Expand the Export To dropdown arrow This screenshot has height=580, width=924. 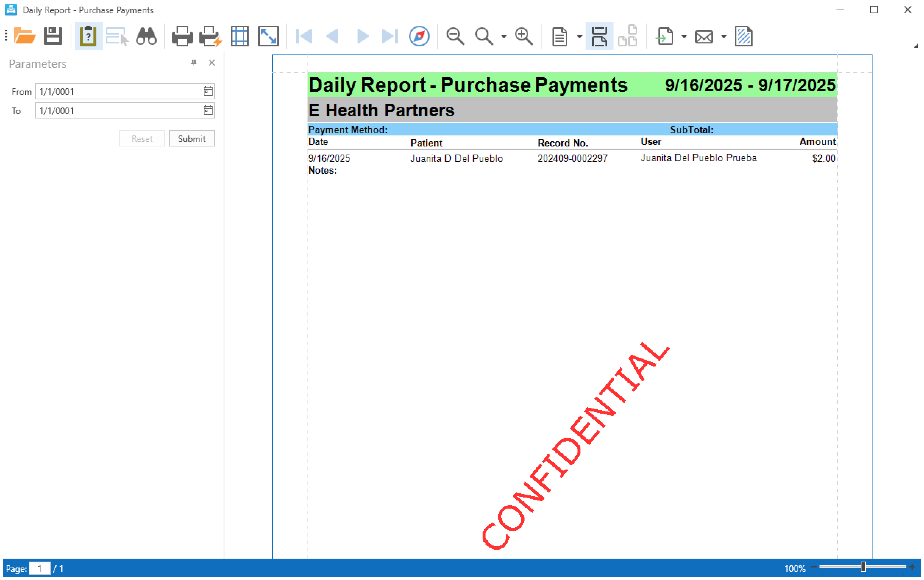pos(684,37)
